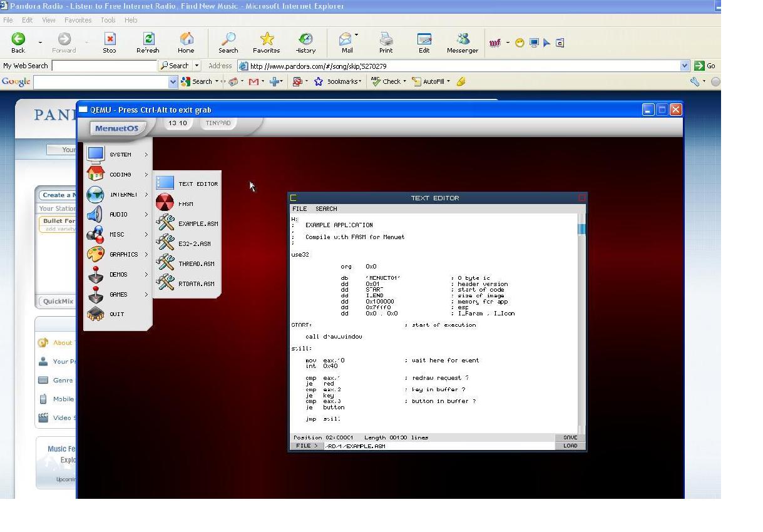Click SAVE button in Text Editor
Screen dimensions: 763x532
(x=570, y=438)
